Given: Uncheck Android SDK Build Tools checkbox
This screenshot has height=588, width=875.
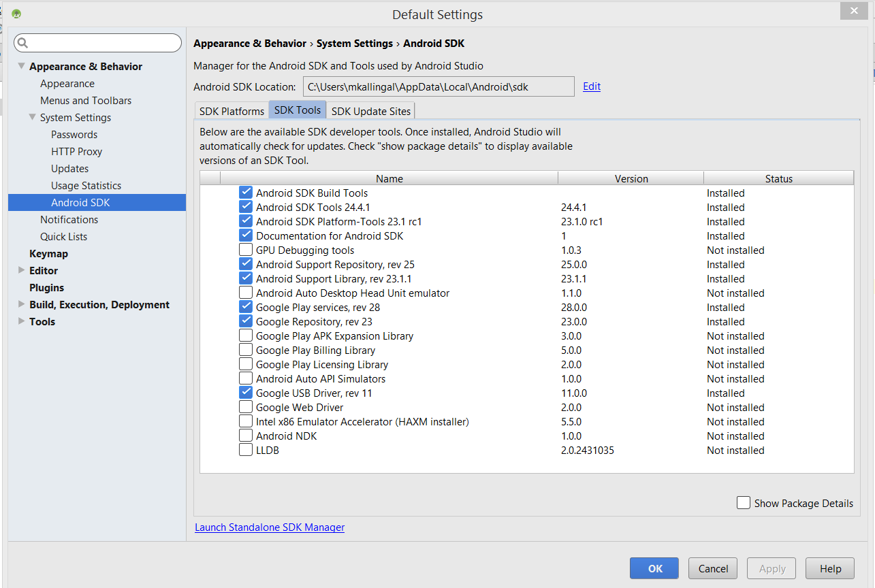Looking at the screenshot, I should point(246,193).
